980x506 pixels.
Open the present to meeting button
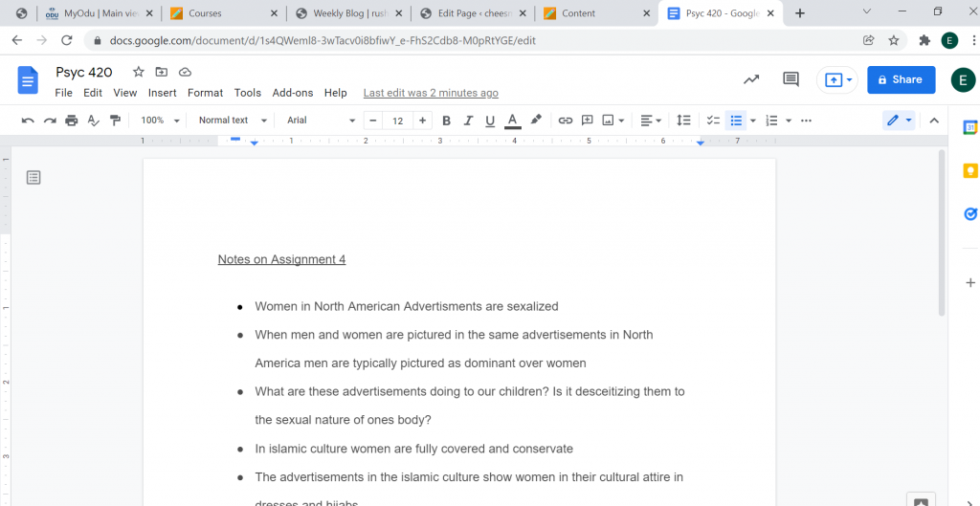coord(836,80)
